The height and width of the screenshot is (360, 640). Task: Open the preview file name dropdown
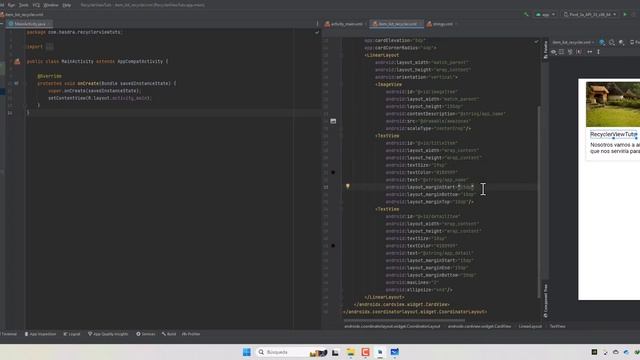point(573,42)
